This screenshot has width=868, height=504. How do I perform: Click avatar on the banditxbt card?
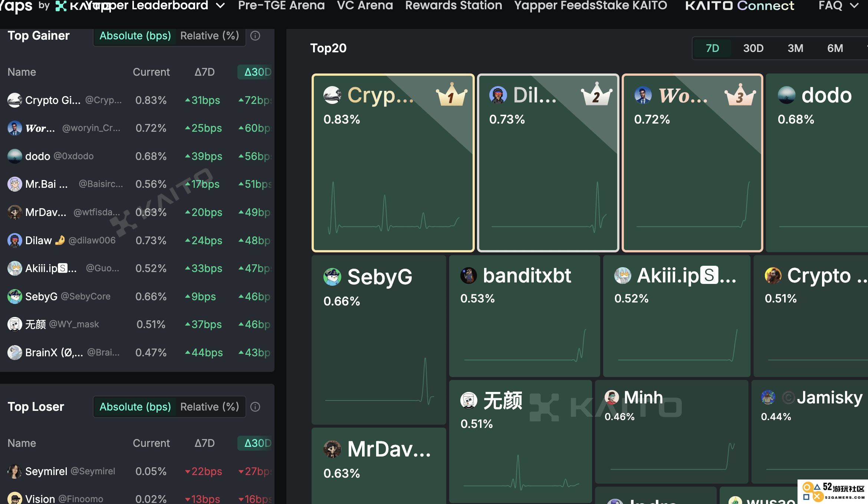point(468,276)
